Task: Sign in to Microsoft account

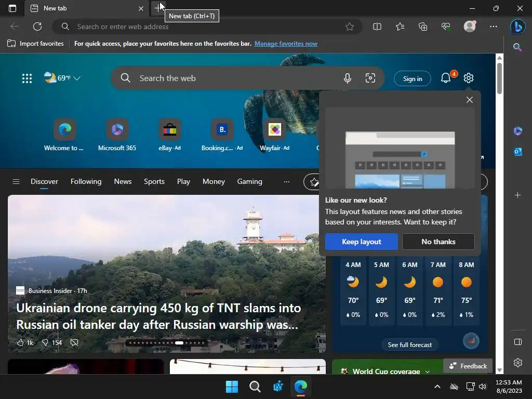Action: [412, 79]
